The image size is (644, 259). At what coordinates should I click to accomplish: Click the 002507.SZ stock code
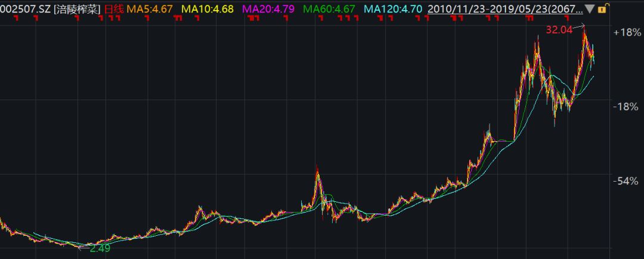[x=25, y=8]
